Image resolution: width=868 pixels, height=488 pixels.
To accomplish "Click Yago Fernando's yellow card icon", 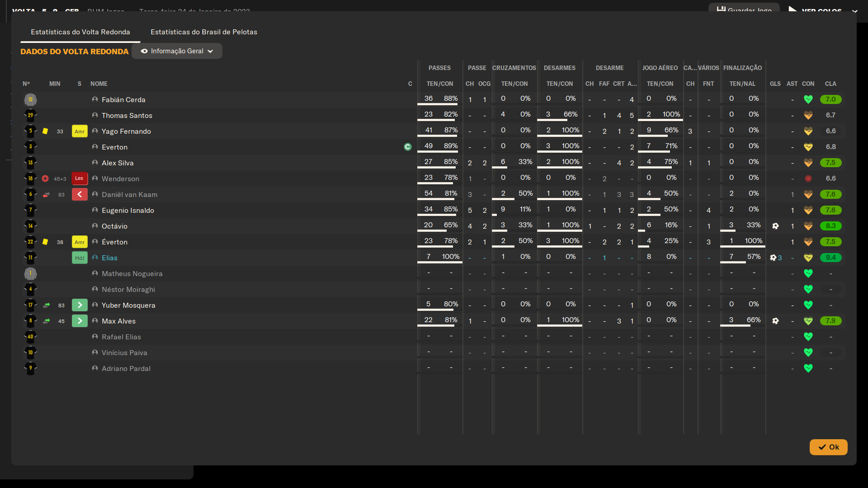I will (x=45, y=131).
